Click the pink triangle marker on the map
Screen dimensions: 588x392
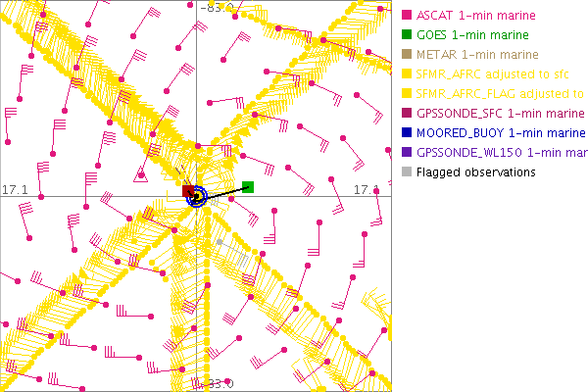[140, 175]
